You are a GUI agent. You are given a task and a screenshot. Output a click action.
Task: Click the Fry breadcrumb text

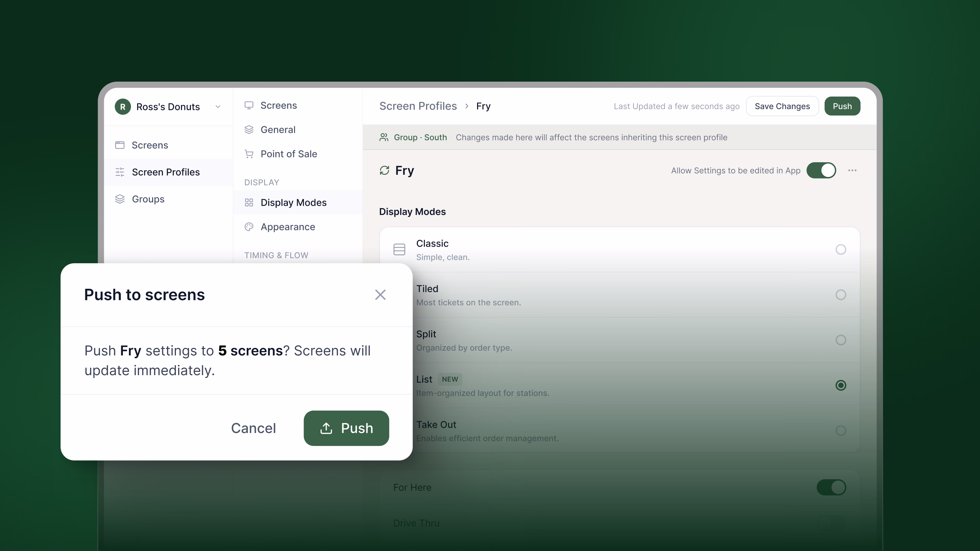point(483,106)
